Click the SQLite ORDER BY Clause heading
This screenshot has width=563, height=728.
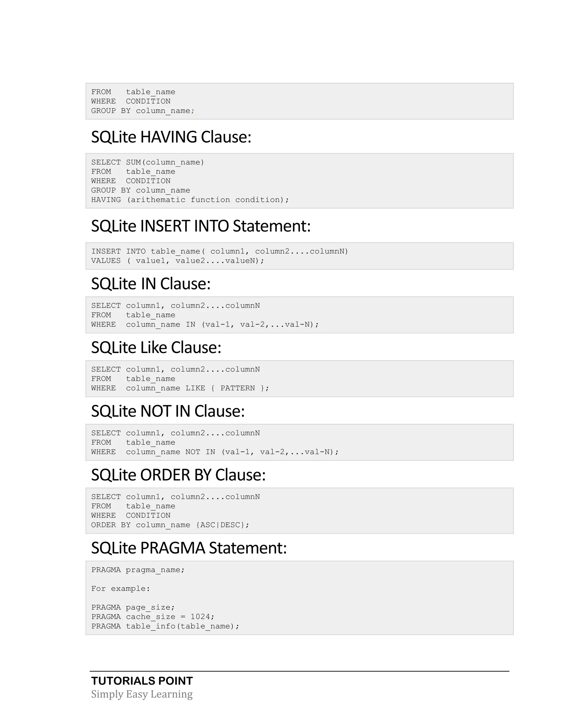coord(178,475)
